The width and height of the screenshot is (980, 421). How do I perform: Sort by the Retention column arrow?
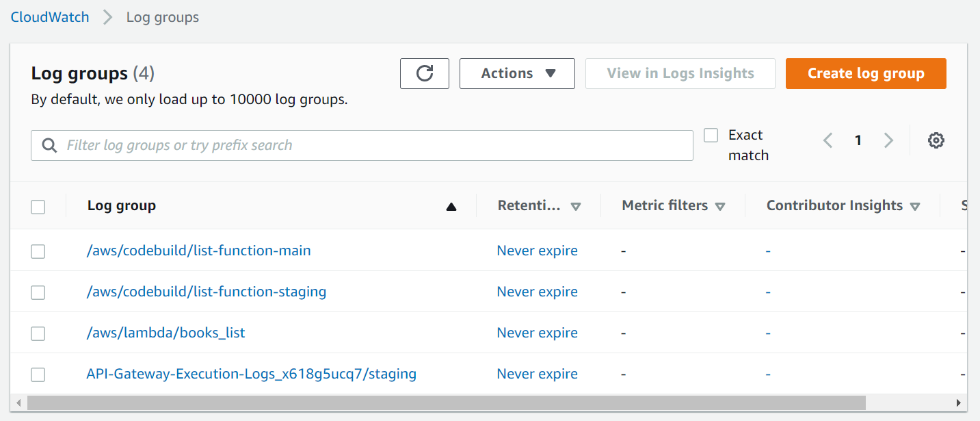(x=575, y=206)
